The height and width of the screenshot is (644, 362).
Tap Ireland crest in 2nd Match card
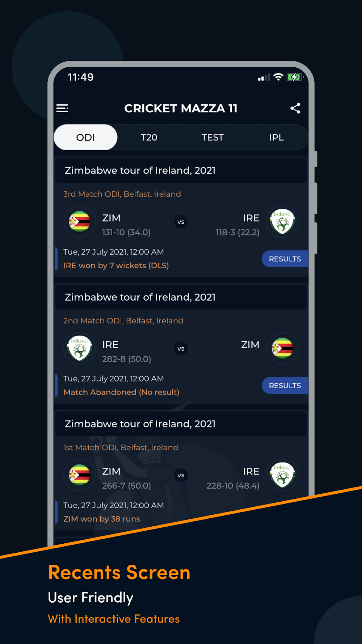tap(80, 348)
